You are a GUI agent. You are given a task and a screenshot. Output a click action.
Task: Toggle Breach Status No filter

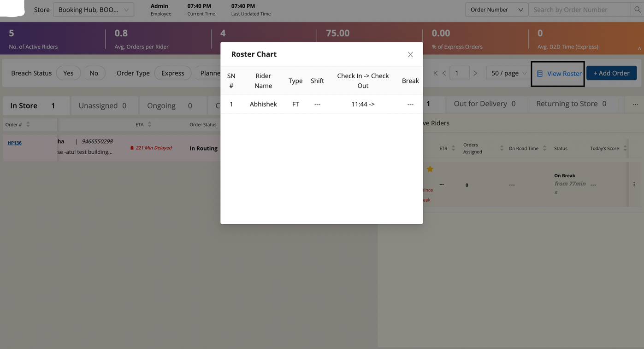(94, 73)
